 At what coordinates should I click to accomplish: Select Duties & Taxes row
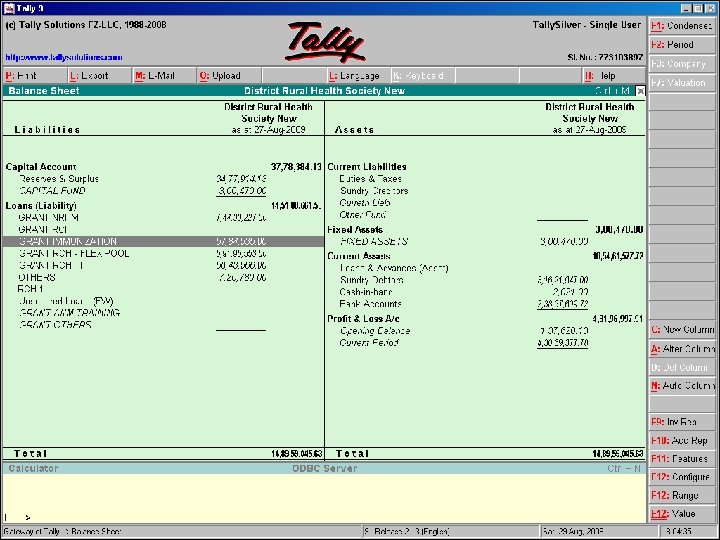[x=371, y=179]
